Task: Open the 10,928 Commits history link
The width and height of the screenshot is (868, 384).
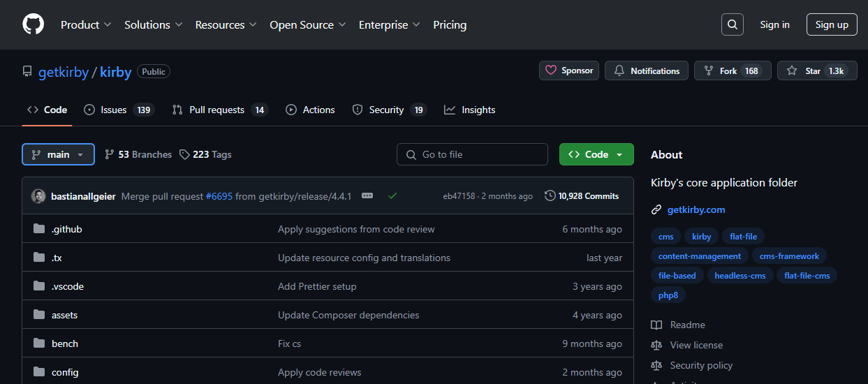Action: point(582,196)
